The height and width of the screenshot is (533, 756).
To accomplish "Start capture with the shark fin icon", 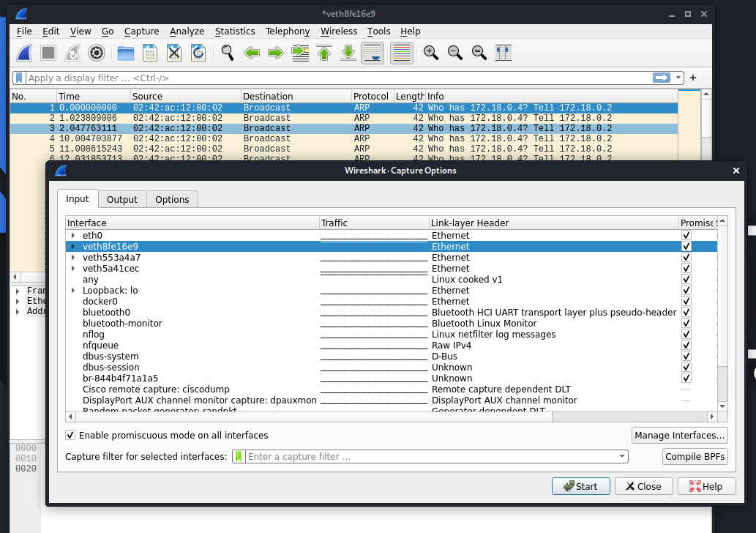I will (24, 53).
